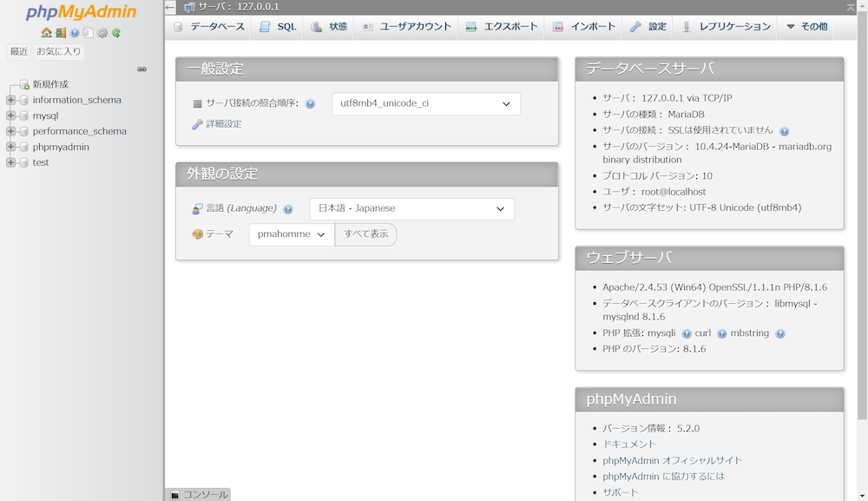Switch to the レプリケーション tab
868x501 pixels.
tap(726, 27)
